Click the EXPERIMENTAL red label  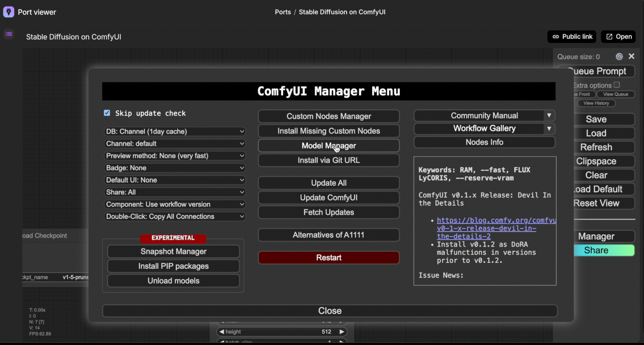173,238
